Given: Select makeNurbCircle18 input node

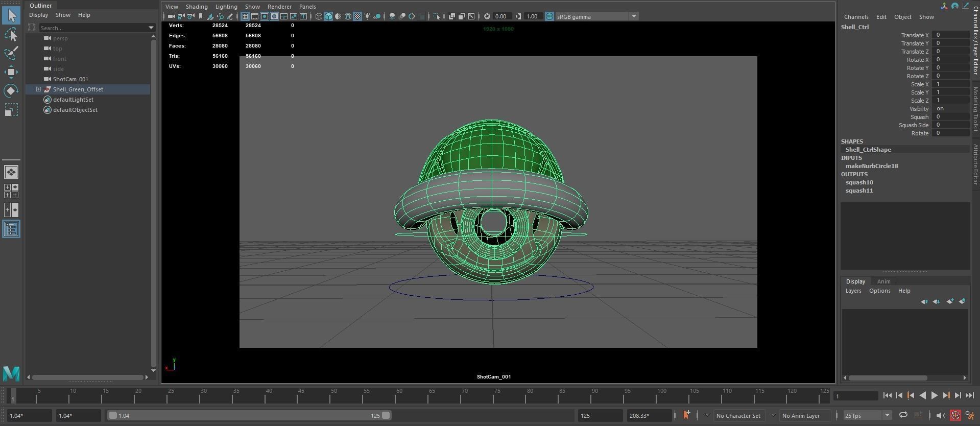Looking at the screenshot, I should pos(872,166).
